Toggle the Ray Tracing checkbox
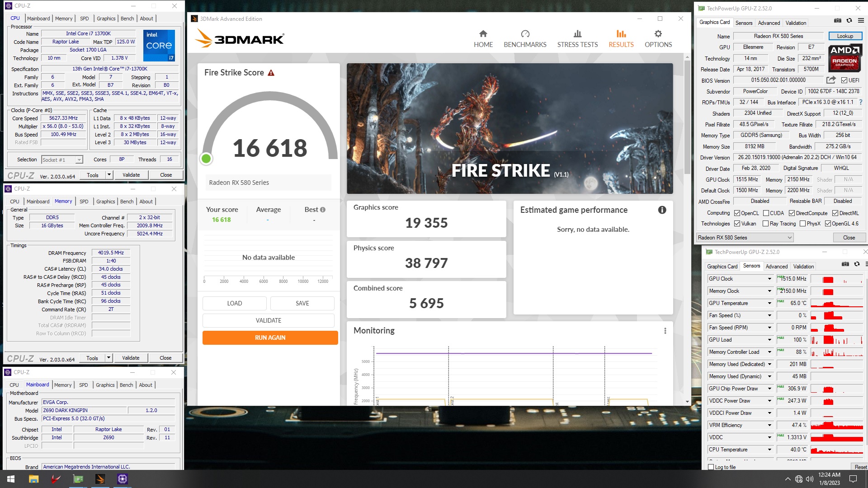The width and height of the screenshot is (868, 488). pyautogui.click(x=765, y=224)
